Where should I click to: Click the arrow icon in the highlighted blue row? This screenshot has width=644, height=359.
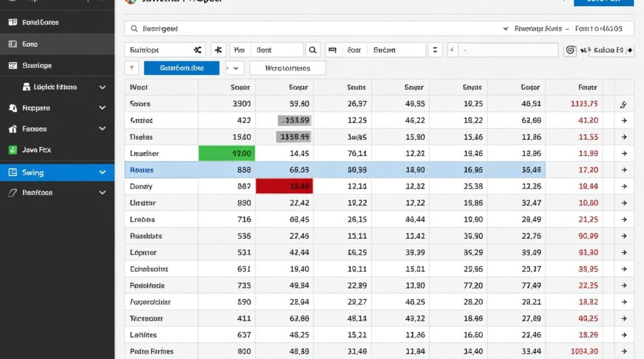[624, 170]
